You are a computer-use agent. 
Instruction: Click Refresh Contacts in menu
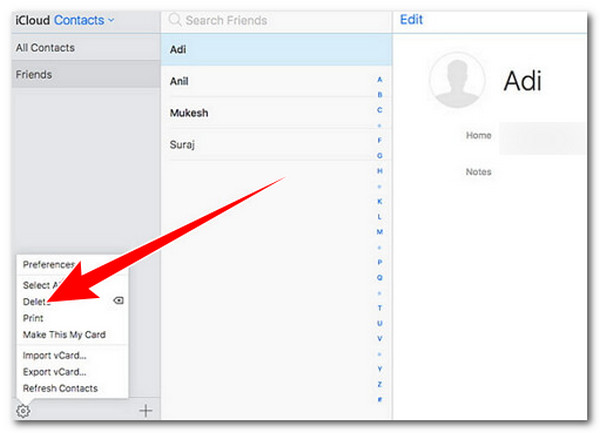60,388
